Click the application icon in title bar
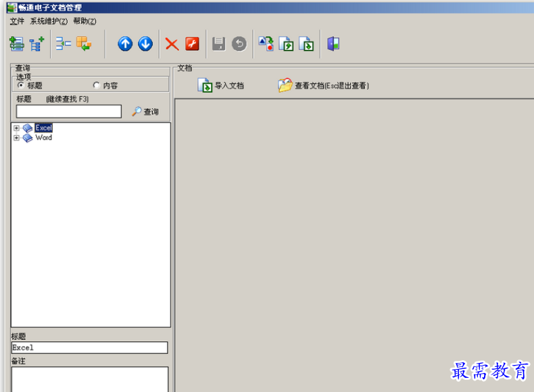Image resolution: width=534 pixels, height=392 pixels. coord(12,7)
